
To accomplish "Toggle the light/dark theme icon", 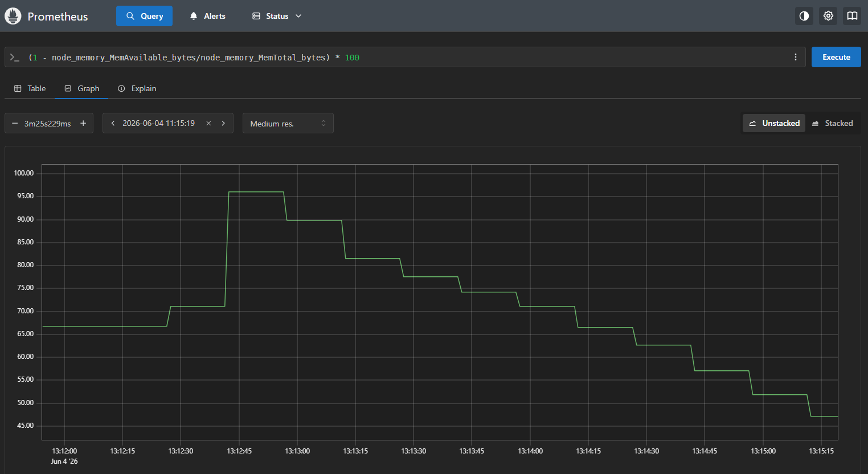I will (x=804, y=16).
